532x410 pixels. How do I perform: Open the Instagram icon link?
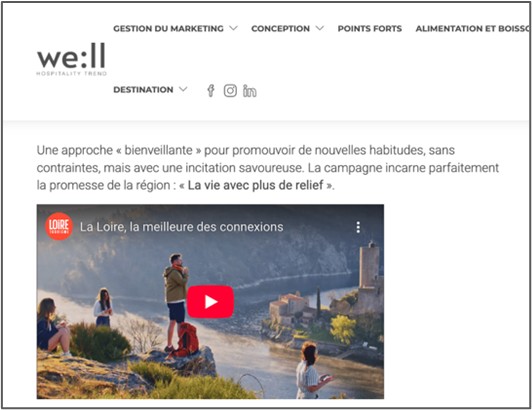pyautogui.click(x=230, y=91)
